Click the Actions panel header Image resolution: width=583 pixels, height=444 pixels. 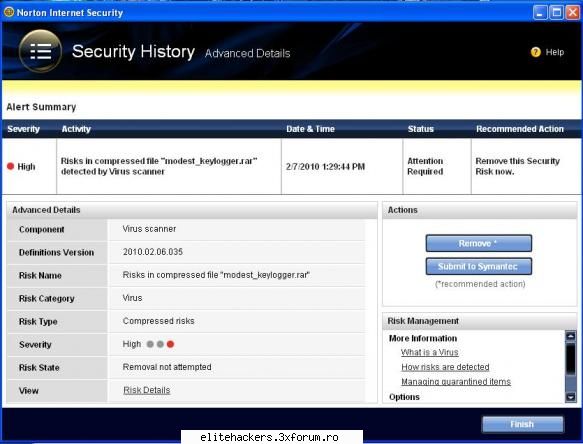click(480, 210)
